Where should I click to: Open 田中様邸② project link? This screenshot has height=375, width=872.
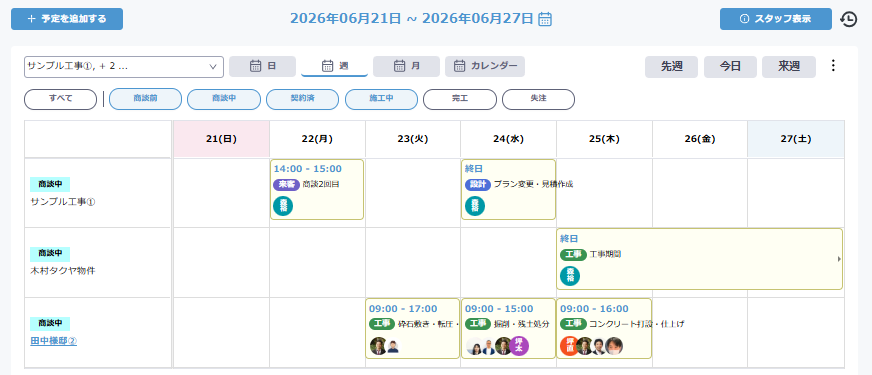[x=53, y=341]
